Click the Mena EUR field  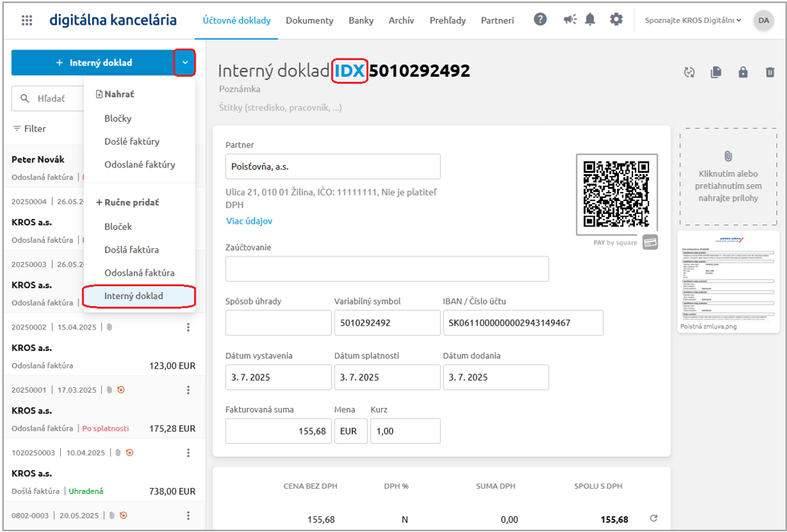(x=351, y=431)
